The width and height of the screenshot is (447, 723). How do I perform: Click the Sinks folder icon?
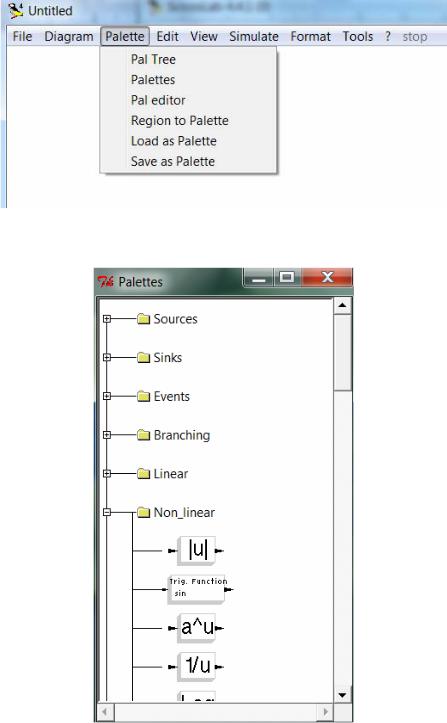click(x=143, y=357)
